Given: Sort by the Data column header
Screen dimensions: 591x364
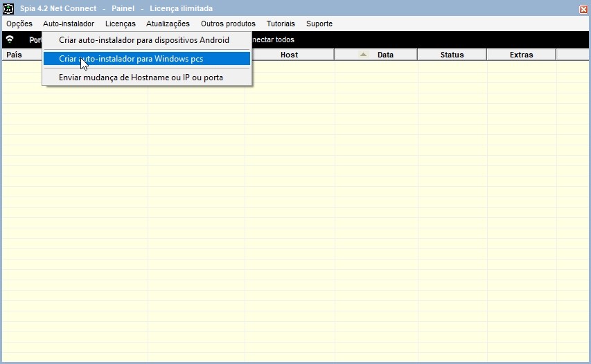Looking at the screenshot, I should point(376,55).
